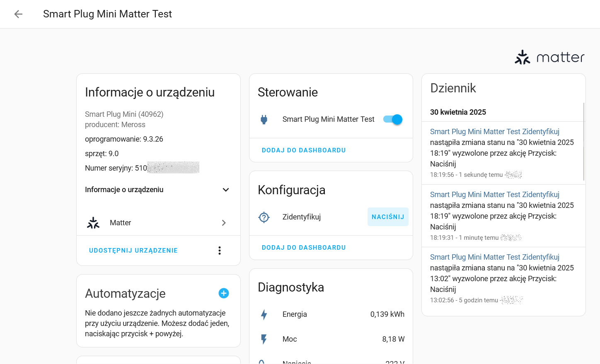The image size is (600, 364).
Task: Click the Konfiguracja heading
Action: [x=292, y=190]
